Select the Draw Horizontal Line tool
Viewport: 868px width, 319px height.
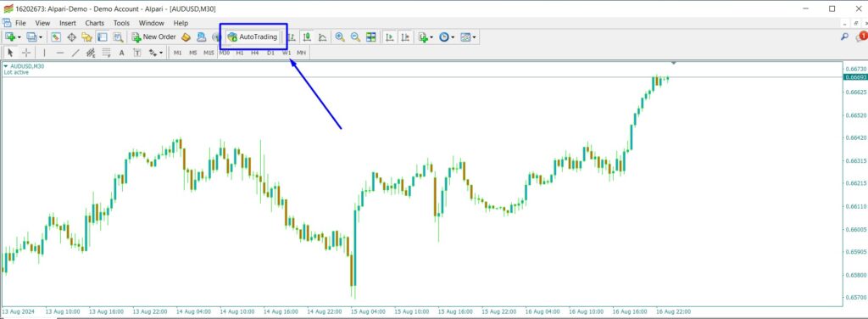point(60,53)
